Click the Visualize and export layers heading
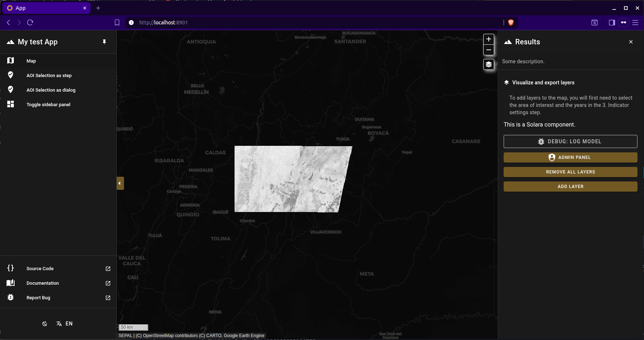 pos(543,83)
